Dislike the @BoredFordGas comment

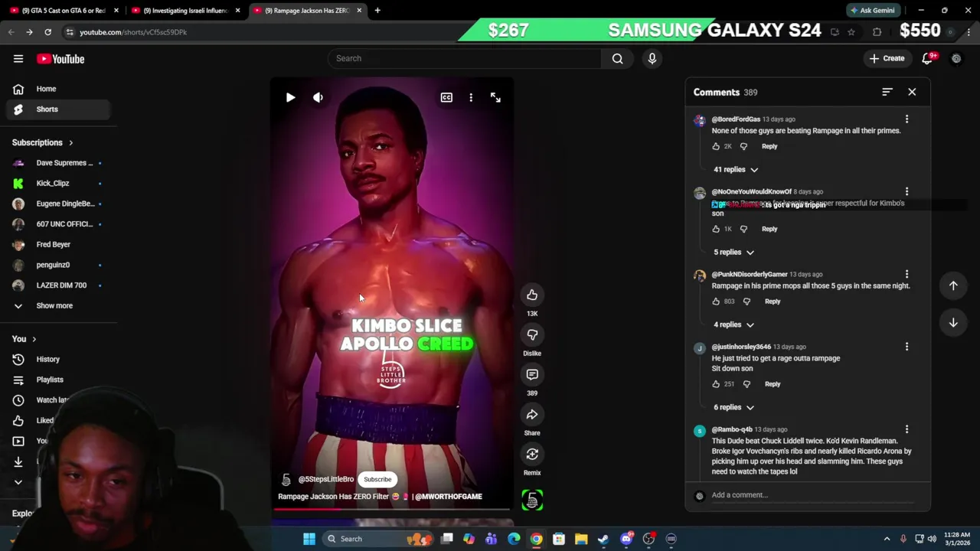click(x=743, y=146)
